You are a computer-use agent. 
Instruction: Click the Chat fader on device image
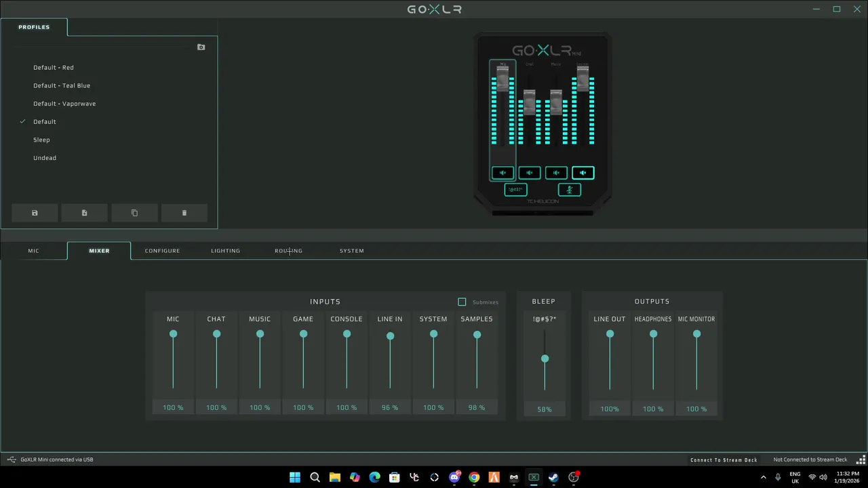click(530, 102)
